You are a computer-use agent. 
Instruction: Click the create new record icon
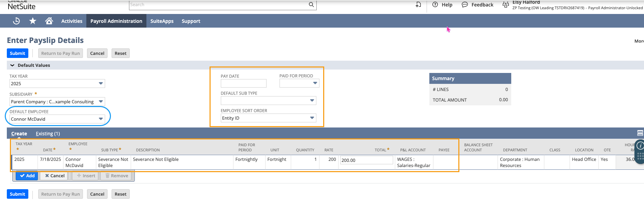coord(418,4)
